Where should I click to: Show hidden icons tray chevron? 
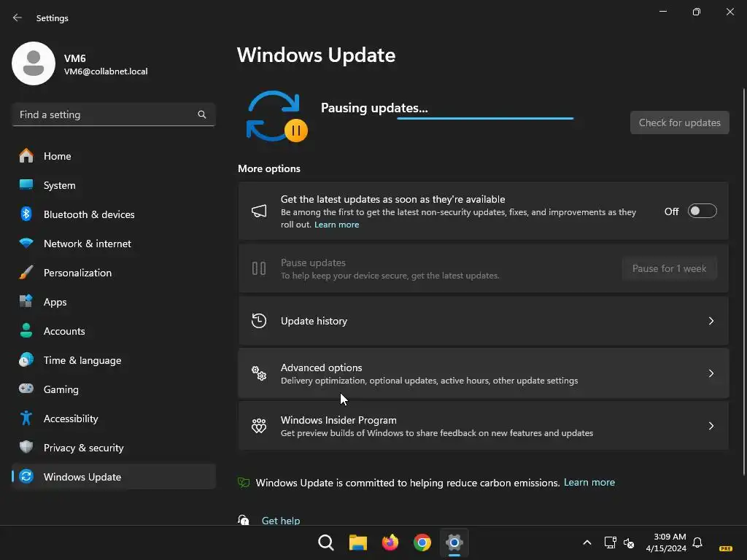point(587,542)
